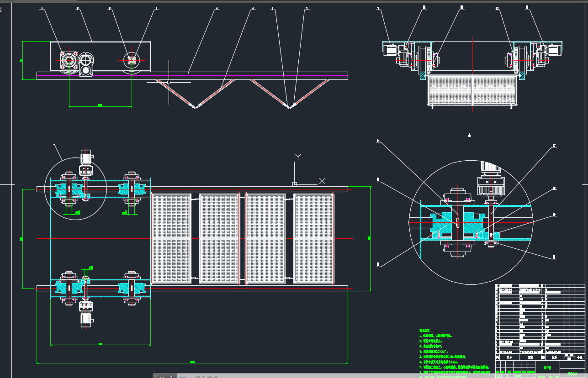Viewport: 588px width, 378px height.
Task: Select the 备注 header cell in the parts list
Action: [x=580, y=358]
